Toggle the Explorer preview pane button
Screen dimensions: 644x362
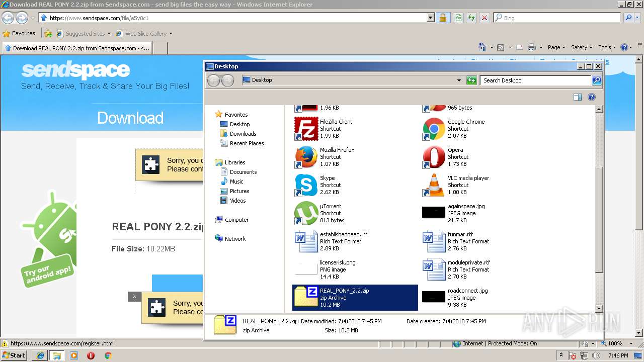tap(578, 97)
